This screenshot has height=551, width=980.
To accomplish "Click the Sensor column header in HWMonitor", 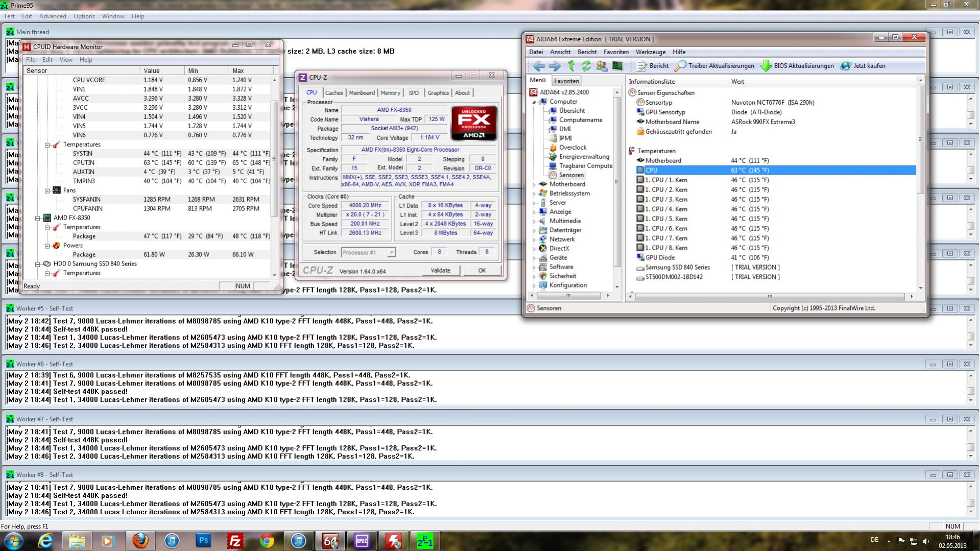I will pos(82,70).
